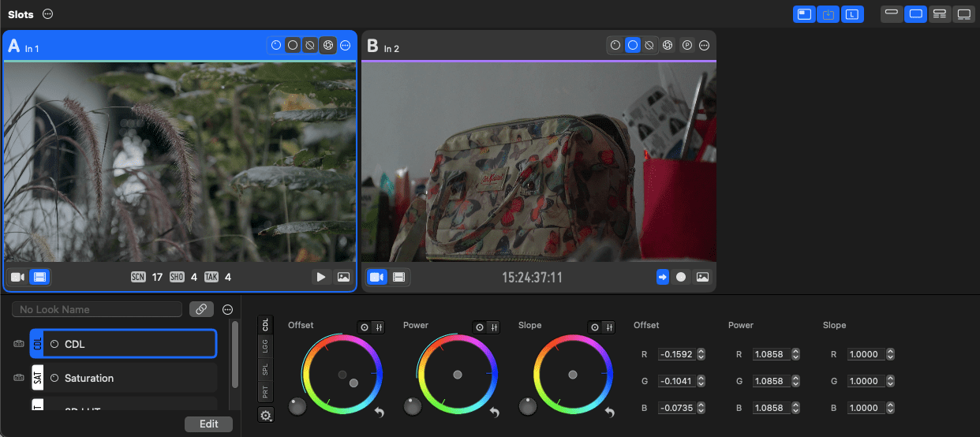Select wheel mode icon above Offset wheel

tap(365, 327)
